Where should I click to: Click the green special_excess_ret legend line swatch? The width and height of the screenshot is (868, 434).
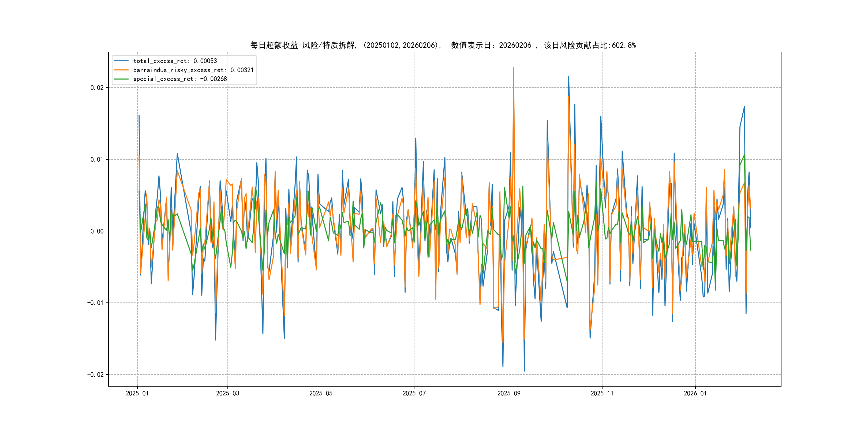coord(121,79)
